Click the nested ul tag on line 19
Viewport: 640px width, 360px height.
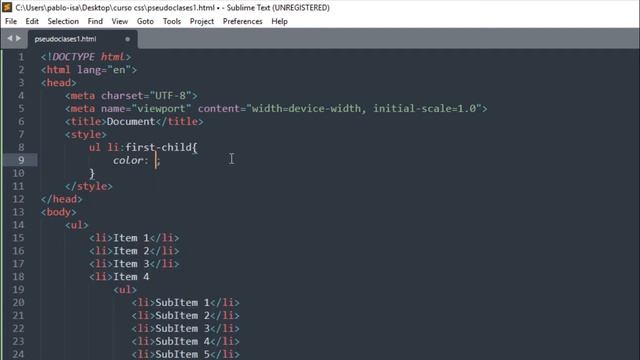(x=125, y=290)
